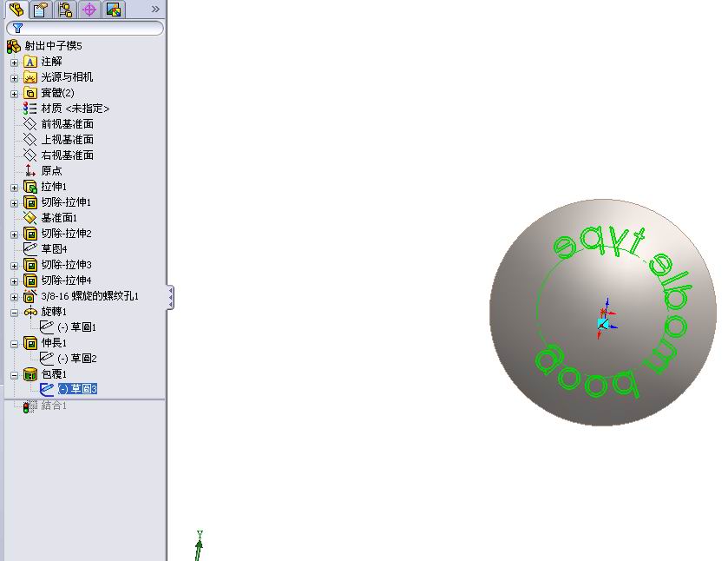728x561 pixels.
Task: Select the 切除-拉伸2 cut icon
Action: (30, 234)
